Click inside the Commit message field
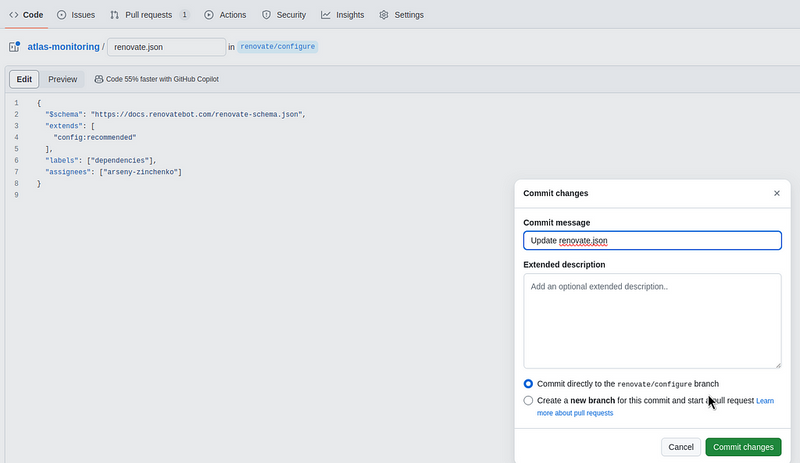800x463 pixels. click(651, 240)
